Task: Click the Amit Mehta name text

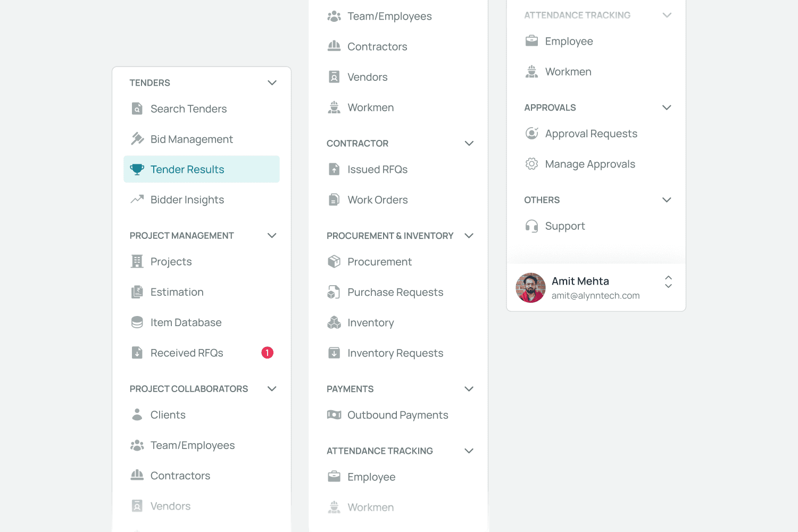Action: pyautogui.click(x=580, y=281)
